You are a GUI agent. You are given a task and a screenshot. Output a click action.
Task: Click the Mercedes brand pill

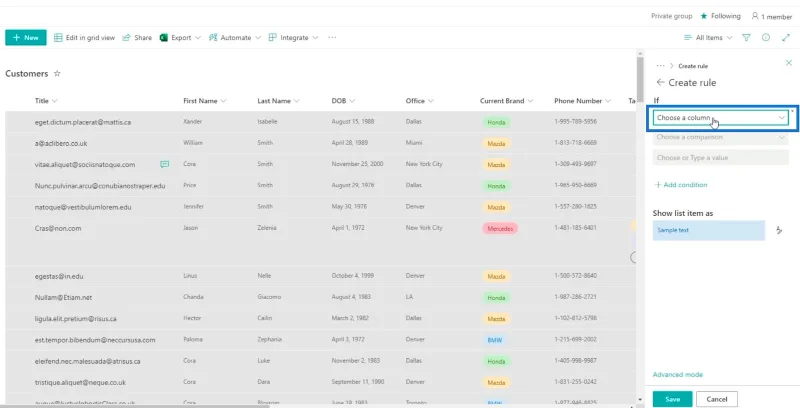click(500, 228)
